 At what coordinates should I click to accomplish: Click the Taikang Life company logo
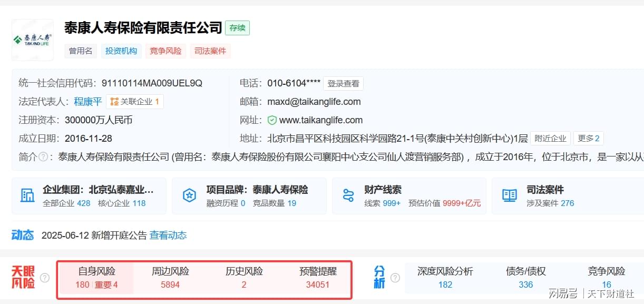[x=32, y=40]
